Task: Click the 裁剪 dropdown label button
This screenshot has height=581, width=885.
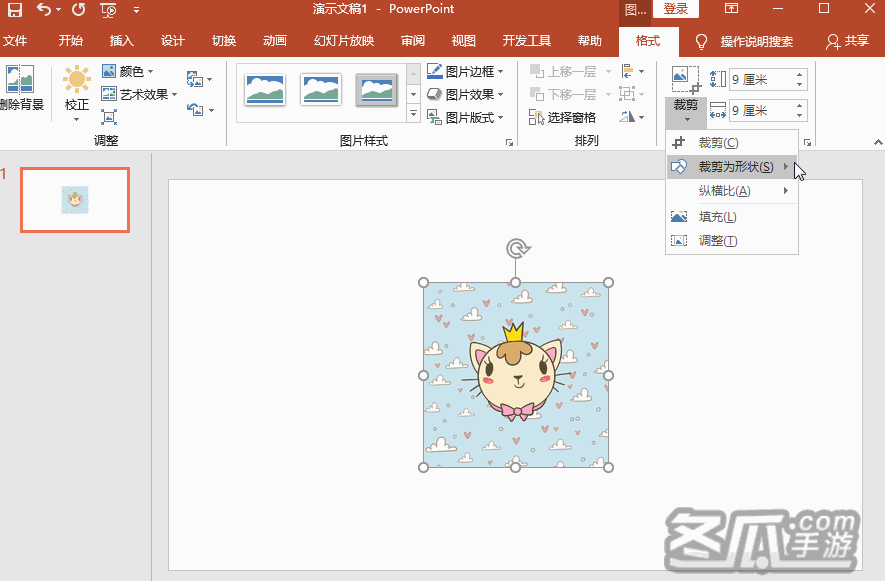Action: pyautogui.click(x=686, y=111)
